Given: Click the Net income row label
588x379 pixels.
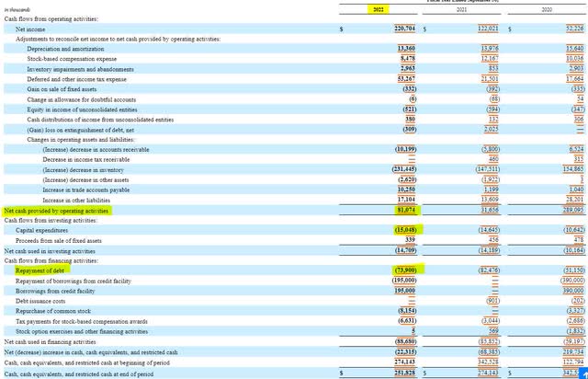Looking at the screenshot, I should (x=31, y=29).
